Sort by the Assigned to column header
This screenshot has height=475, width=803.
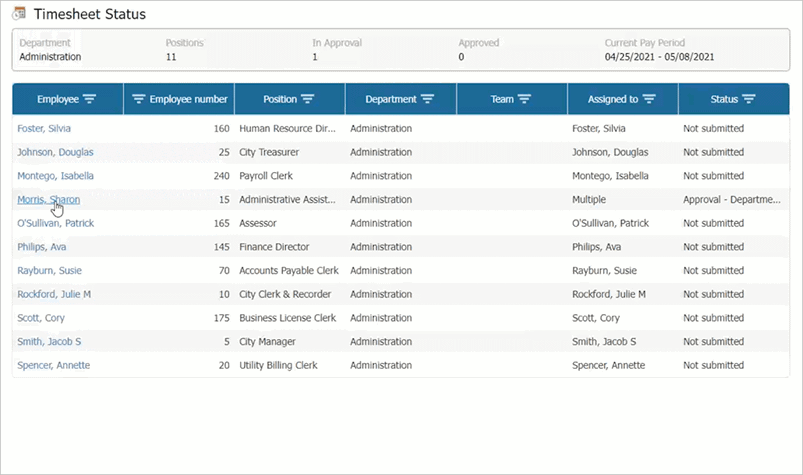point(613,99)
